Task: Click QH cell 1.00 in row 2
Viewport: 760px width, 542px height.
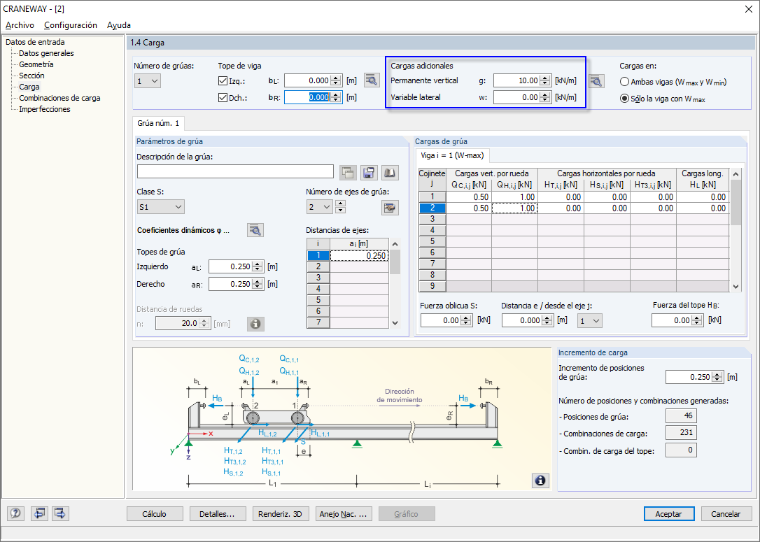Action: click(x=514, y=208)
